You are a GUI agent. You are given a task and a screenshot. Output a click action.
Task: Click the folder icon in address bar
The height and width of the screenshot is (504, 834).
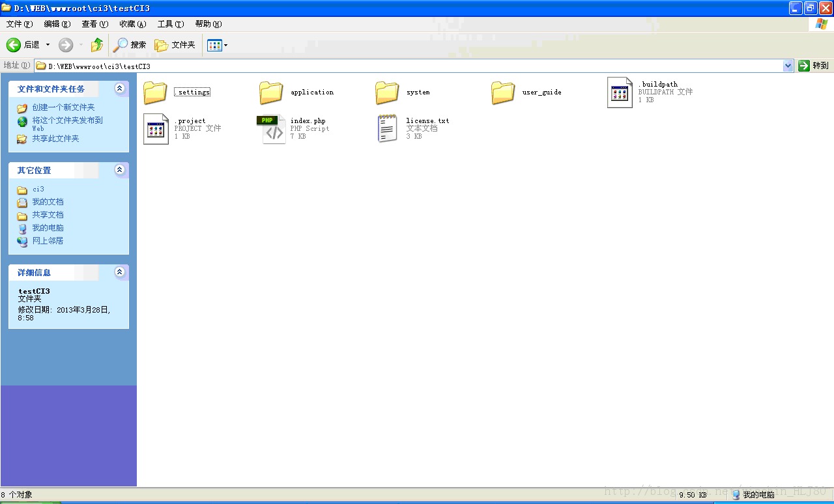point(41,66)
